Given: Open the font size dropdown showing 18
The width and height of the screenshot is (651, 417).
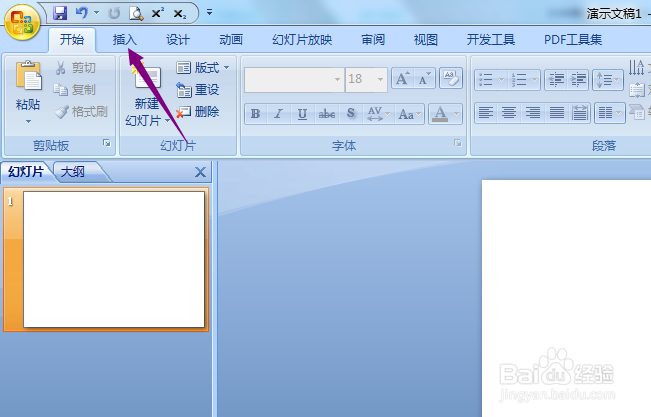Looking at the screenshot, I should [x=380, y=79].
